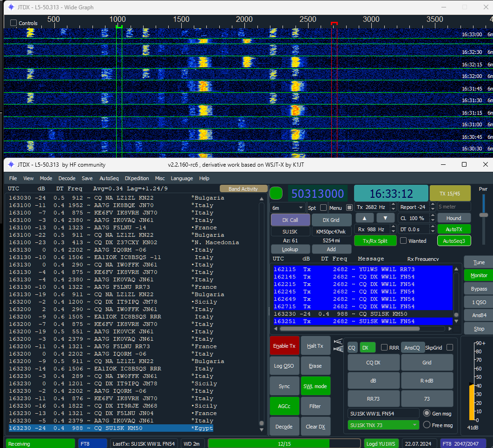Click the Tune button

479,262
